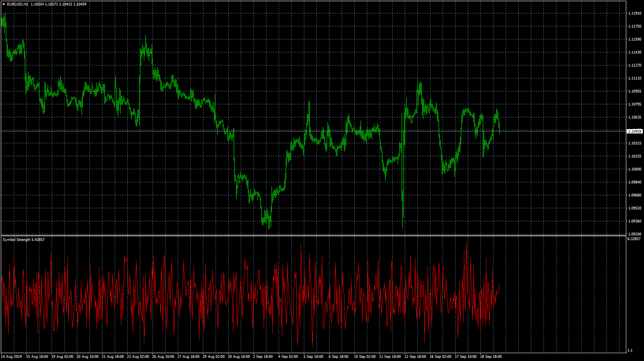The width and height of the screenshot is (644, 361).
Task: Click price axis label 1.11590
Action: coord(635,39)
